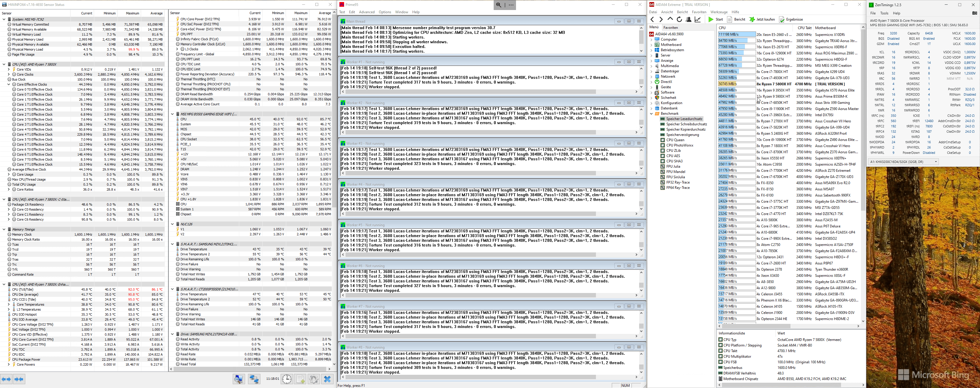Click HWiNFO shrink-panels right arrows button

click(x=19, y=379)
